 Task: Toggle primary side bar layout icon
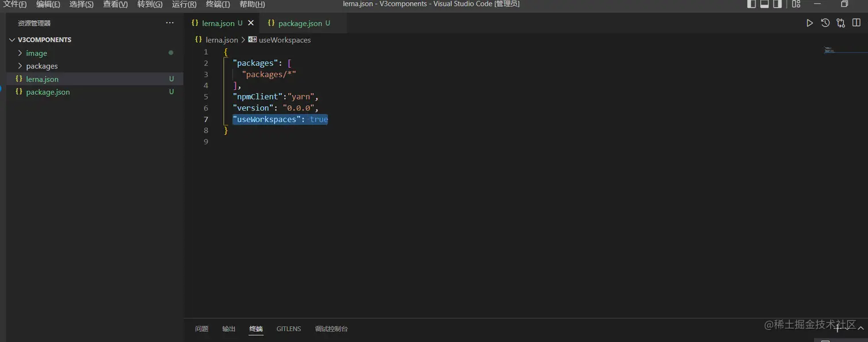click(x=751, y=4)
